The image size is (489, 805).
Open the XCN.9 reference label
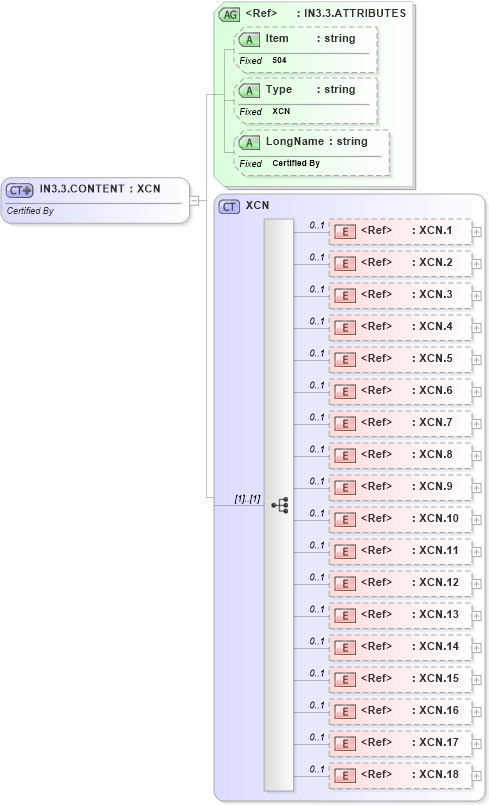406,487
